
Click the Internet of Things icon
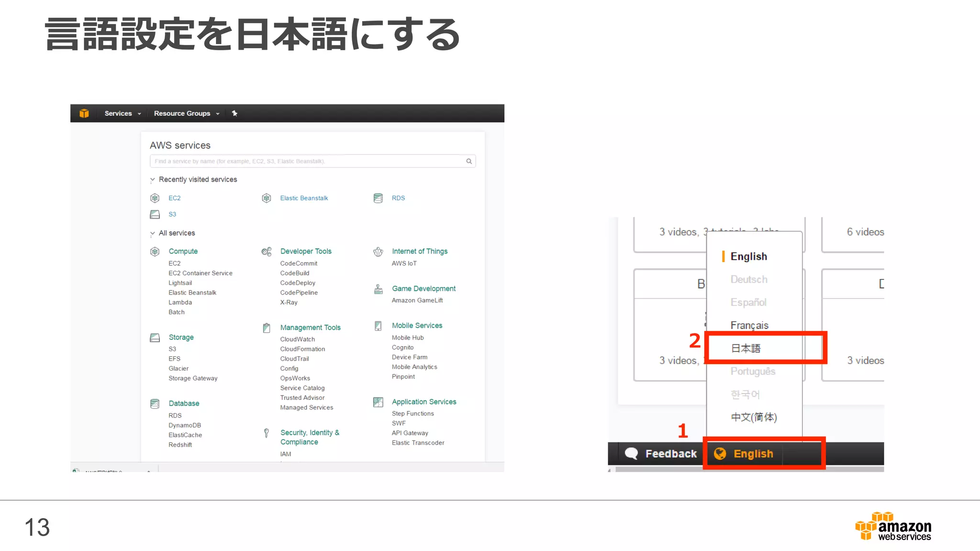[x=378, y=252]
